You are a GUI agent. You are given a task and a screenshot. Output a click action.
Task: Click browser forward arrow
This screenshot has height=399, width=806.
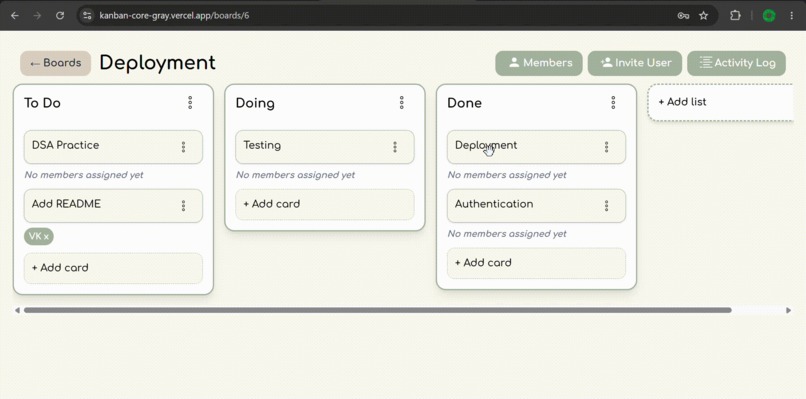click(x=37, y=15)
